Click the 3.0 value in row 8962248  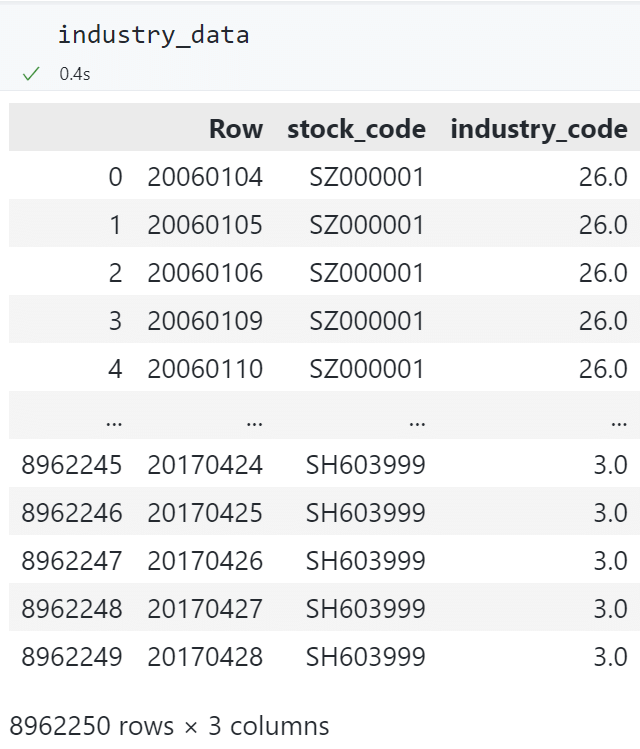(610, 609)
